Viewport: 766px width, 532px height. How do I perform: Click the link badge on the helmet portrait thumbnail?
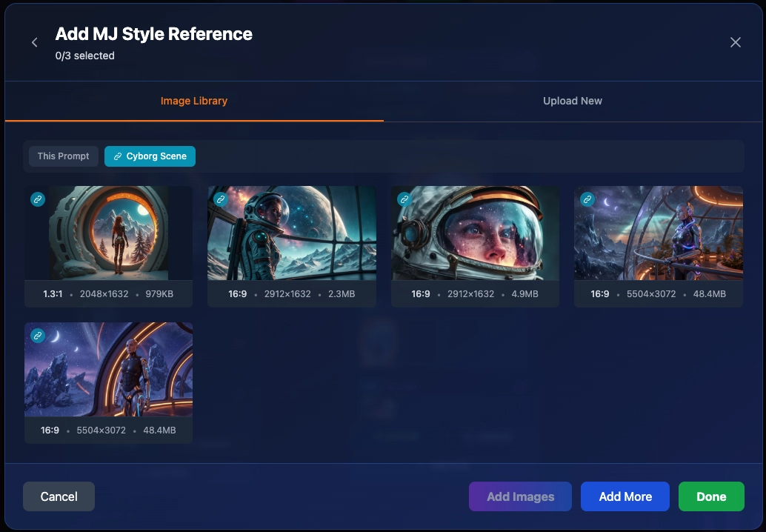(404, 199)
